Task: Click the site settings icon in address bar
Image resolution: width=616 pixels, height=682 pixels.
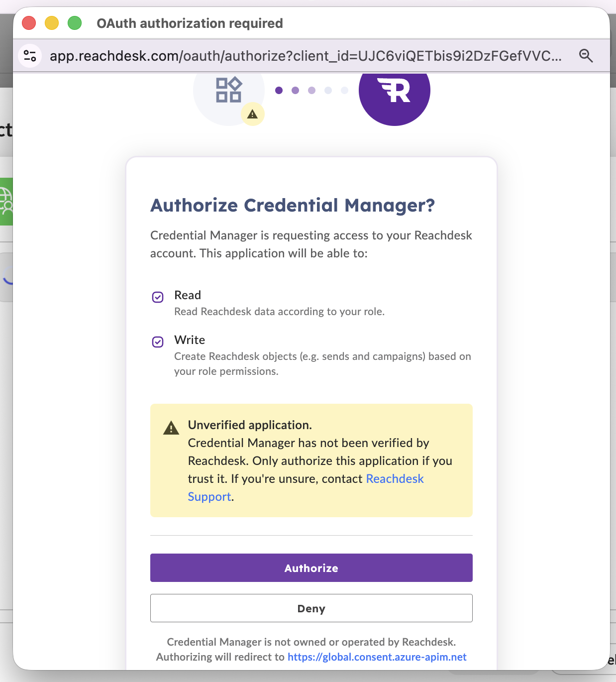Action: [30, 56]
